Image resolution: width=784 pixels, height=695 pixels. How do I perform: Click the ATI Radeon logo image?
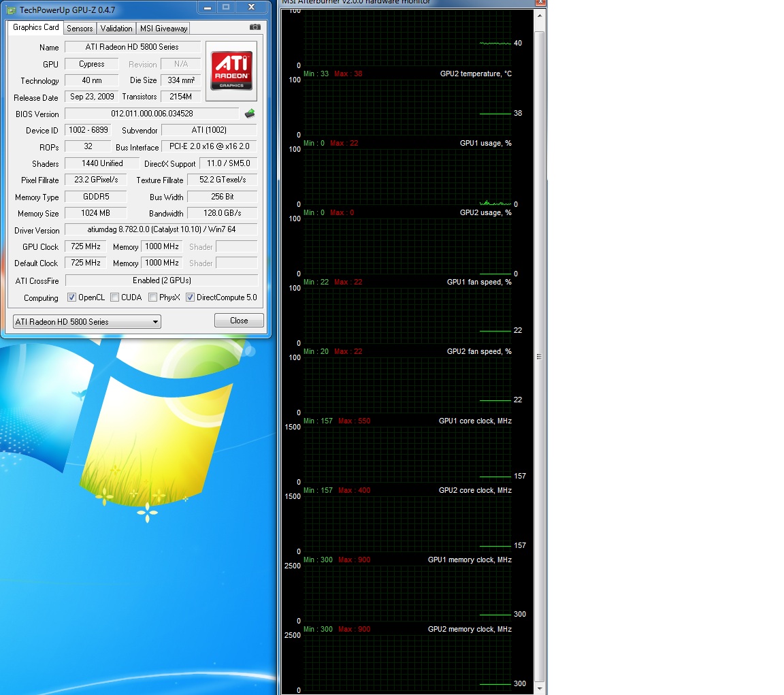(231, 71)
